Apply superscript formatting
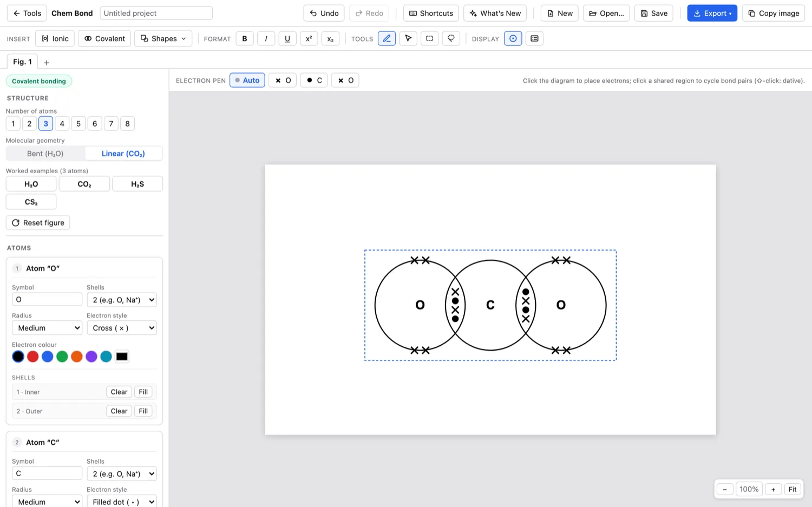Screen dimensions: 812x507 309,38
